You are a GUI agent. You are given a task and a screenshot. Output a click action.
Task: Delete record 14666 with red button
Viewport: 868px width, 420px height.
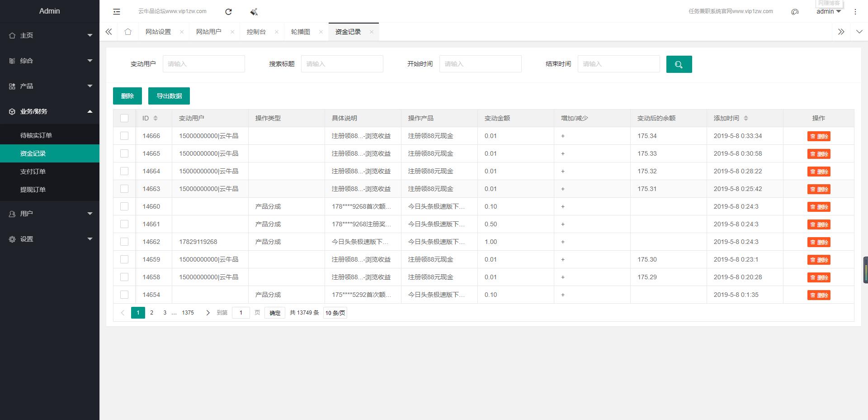[819, 136]
